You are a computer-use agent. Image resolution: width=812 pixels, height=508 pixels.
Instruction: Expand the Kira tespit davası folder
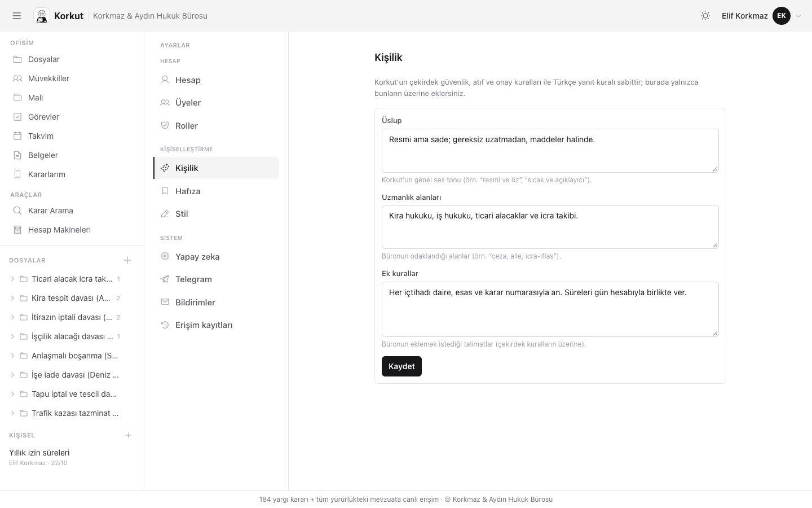[x=12, y=298]
